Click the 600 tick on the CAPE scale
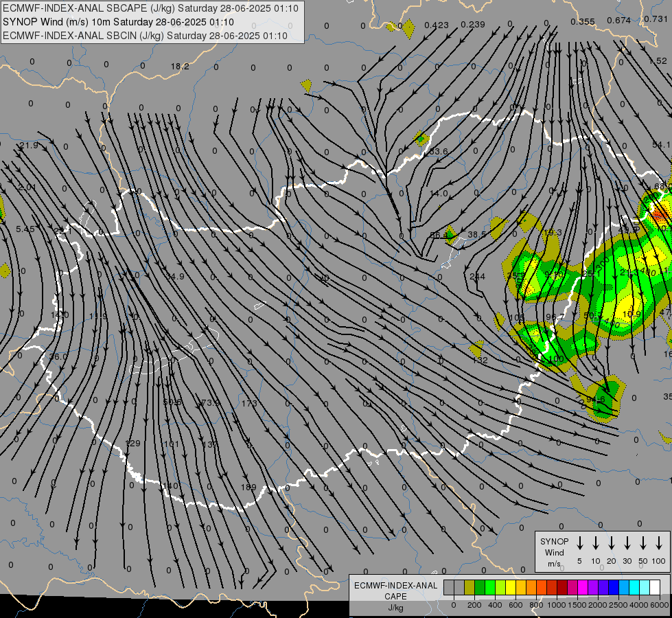Viewport: 672px width, 618px height. [515, 605]
